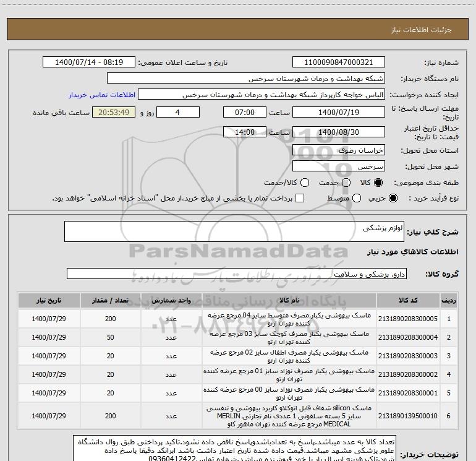Viewport: 476px width, 461px height.
Task: Click the silicon MERLIN MEDICAL mask item name
Action: (x=289, y=416)
